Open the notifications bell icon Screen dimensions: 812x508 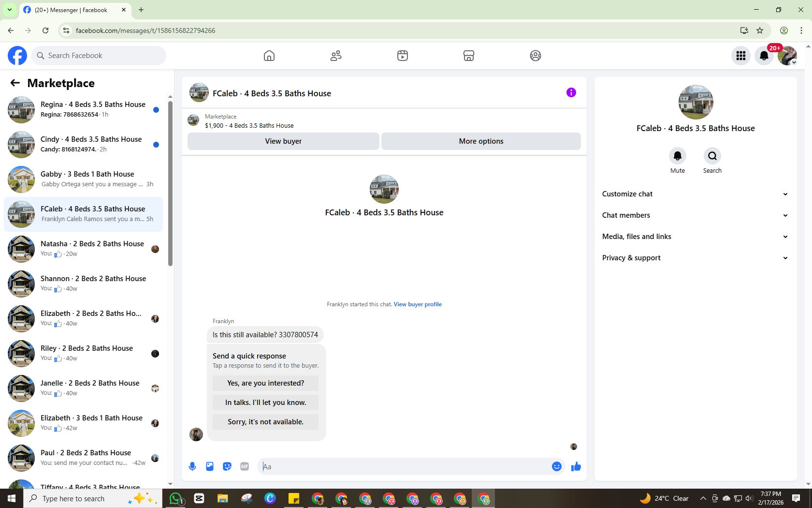tap(764, 56)
